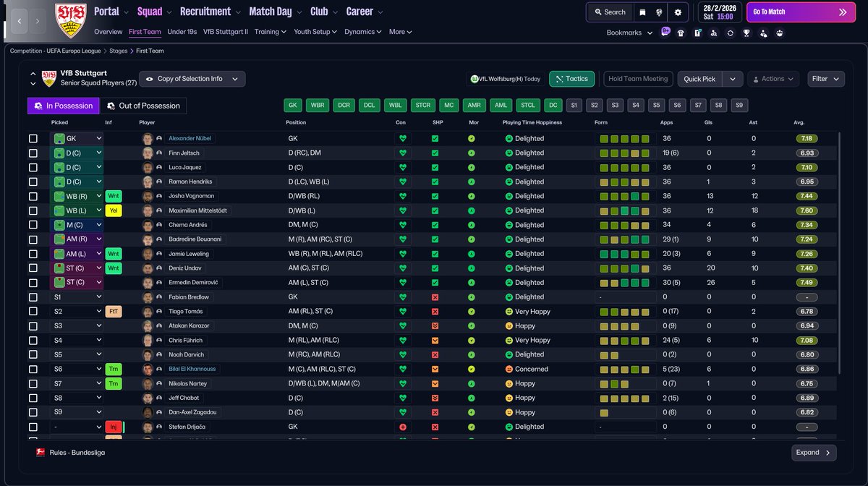
Task: Click the WBR formation position chip
Action: click(318, 106)
